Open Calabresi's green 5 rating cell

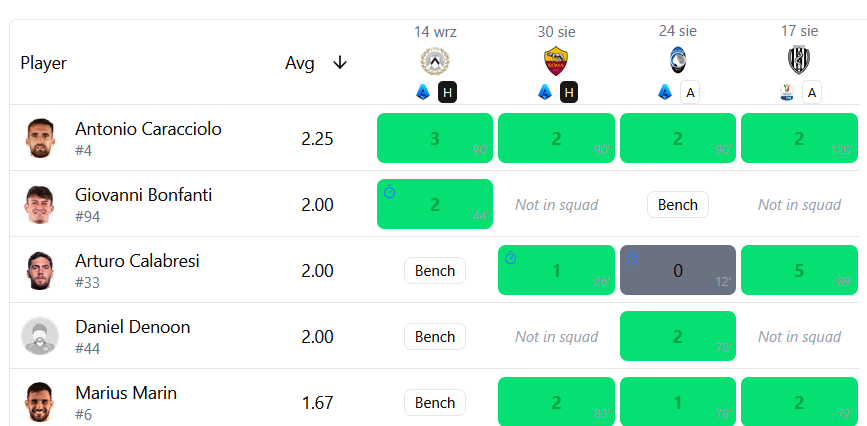799,270
